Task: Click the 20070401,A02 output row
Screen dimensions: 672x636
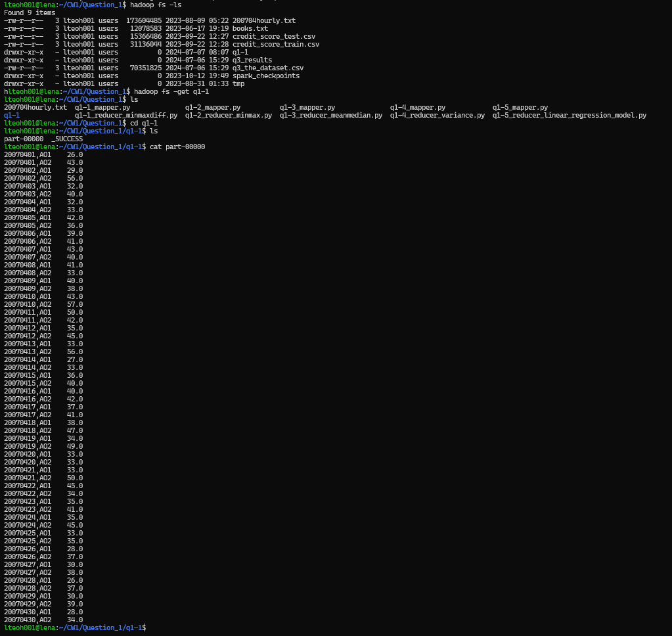Action: pos(43,162)
